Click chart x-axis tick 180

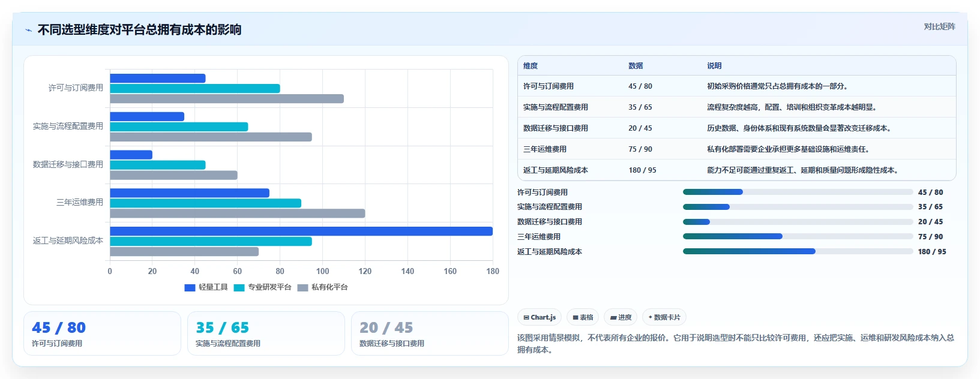click(493, 271)
